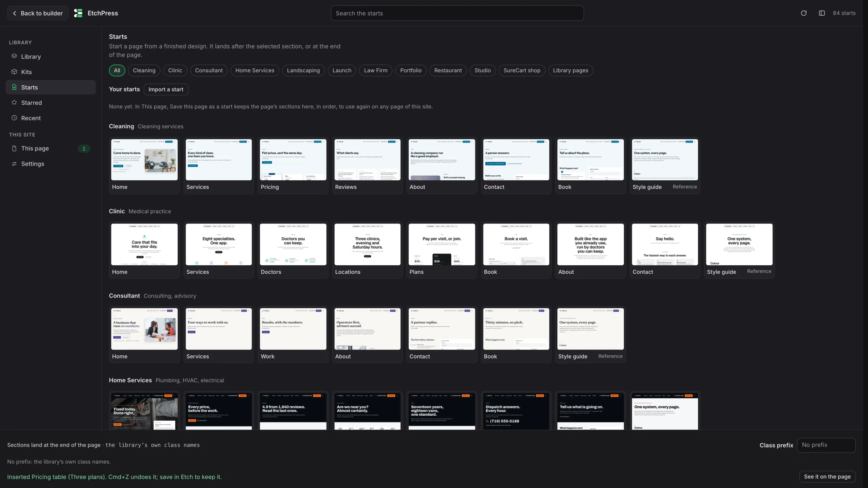Open the Consultant Work start thumbnail
Image resolution: width=868 pixels, height=488 pixels.
(293, 329)
